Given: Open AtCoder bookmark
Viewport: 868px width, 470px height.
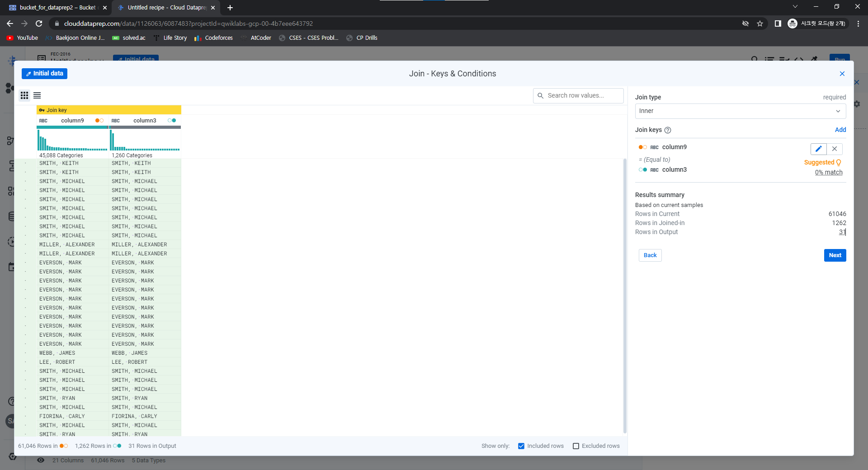Looking at the screenshot, I should 256,38.
